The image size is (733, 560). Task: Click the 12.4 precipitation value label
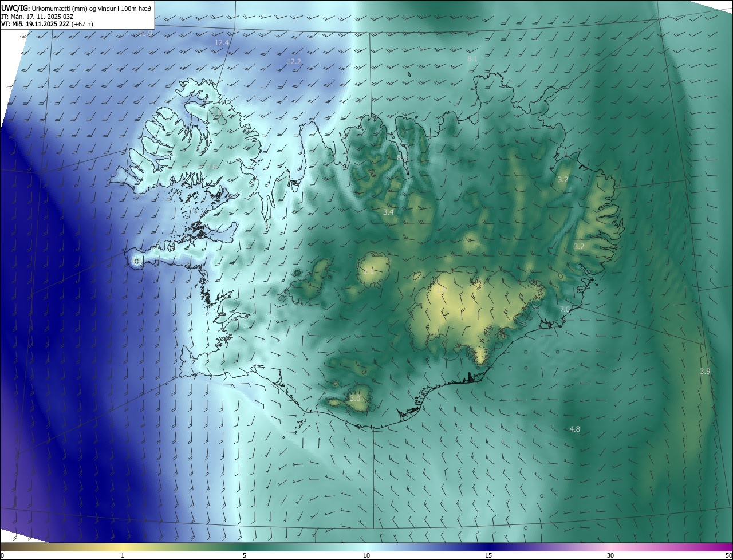coord(222,43)
